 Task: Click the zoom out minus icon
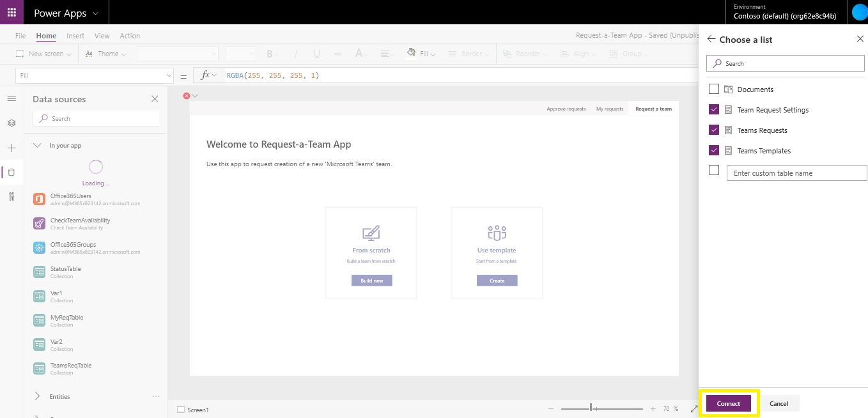[x=552, y=409]
